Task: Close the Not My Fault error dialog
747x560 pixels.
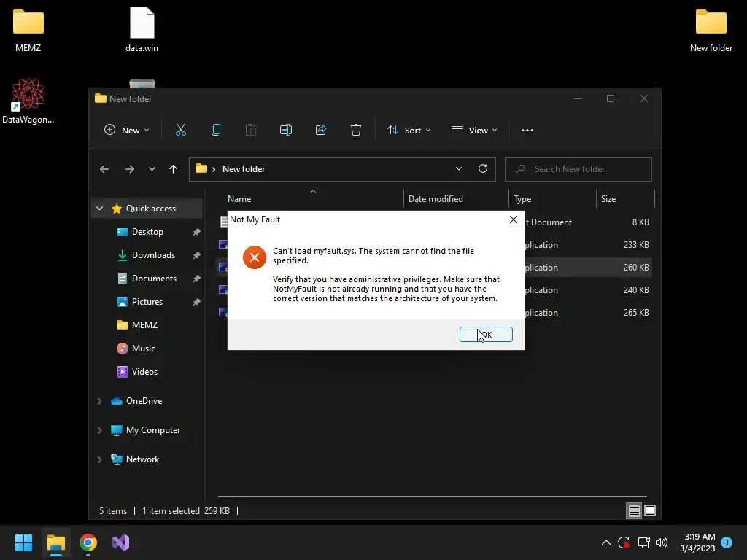Action: pos(513,219)
